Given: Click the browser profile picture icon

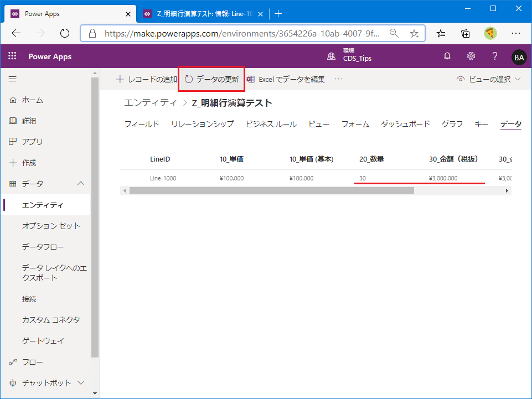Looking at the screenshot, I should tap(490, 33).
